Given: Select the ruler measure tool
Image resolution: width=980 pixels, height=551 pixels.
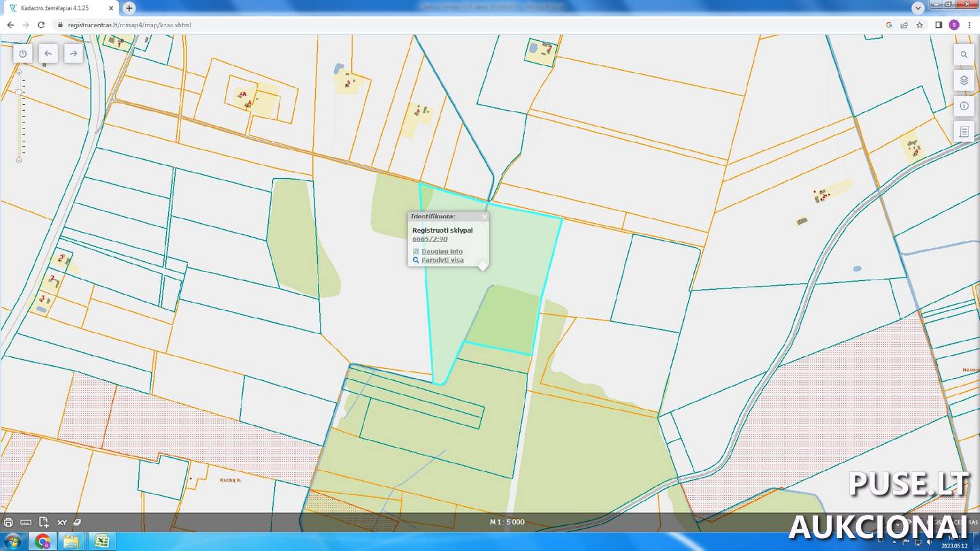Looking at the screenshot, I should [26, 522].
